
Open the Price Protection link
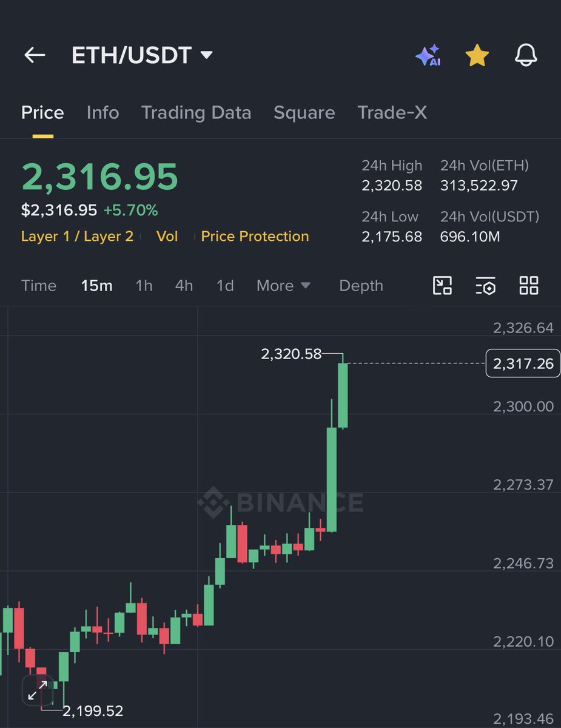point(255,237)
